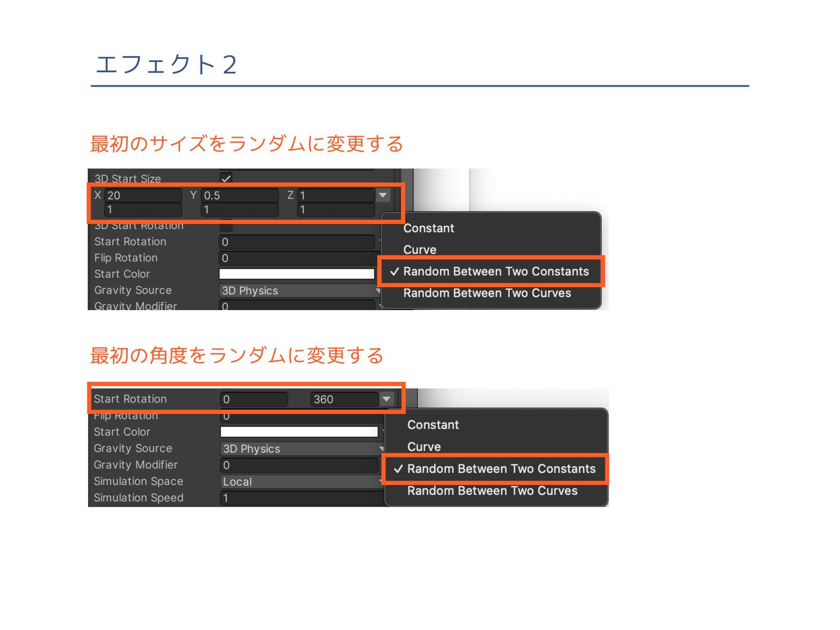Toggle the 3D Start Size checkbox
Screen dimensions: 840x630
click(x=226, y=178)
